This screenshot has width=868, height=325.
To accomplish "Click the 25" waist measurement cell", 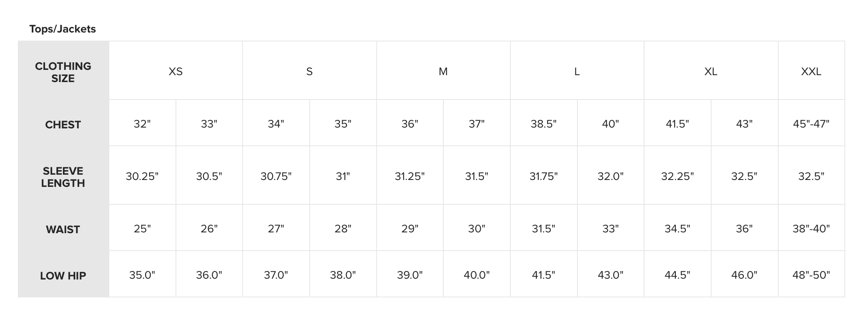I will click(142, 229).
